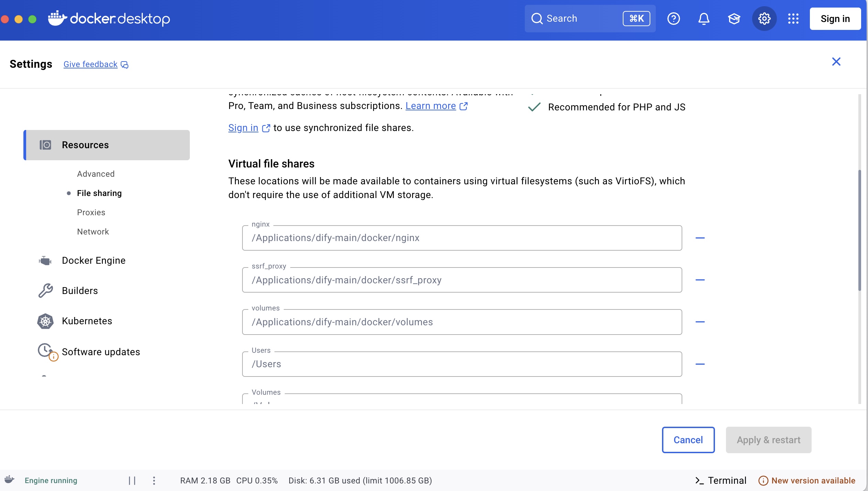Click the volumes path input field
Image resolution: width=868 pixels, height=491 pixels.
pyautogui.click(x=462, y=322)
